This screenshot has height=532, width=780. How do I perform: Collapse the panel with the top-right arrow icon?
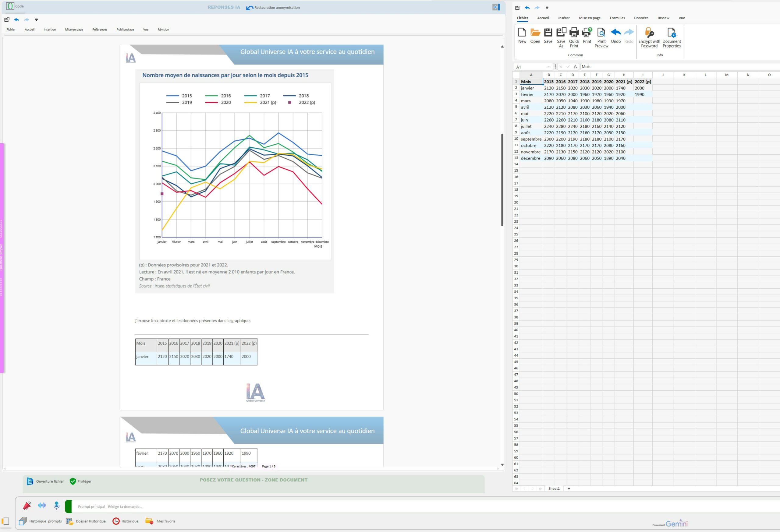click(x=496, y=7)
